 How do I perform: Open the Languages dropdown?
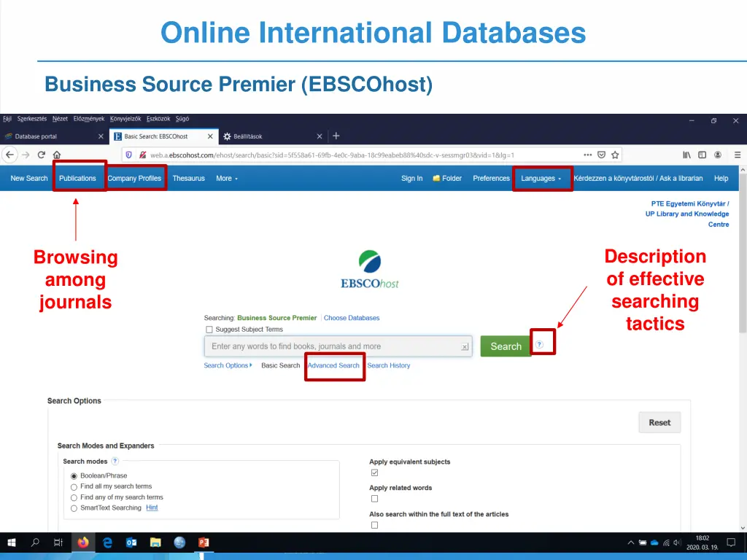click(x=541, y=178)
